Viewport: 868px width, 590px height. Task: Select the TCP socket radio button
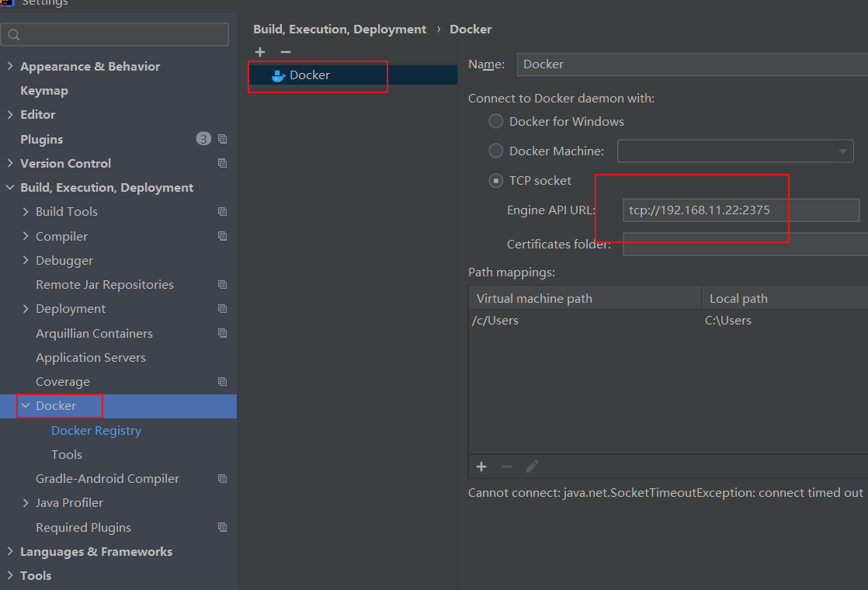pyautogui.click(x=495, y=181)
